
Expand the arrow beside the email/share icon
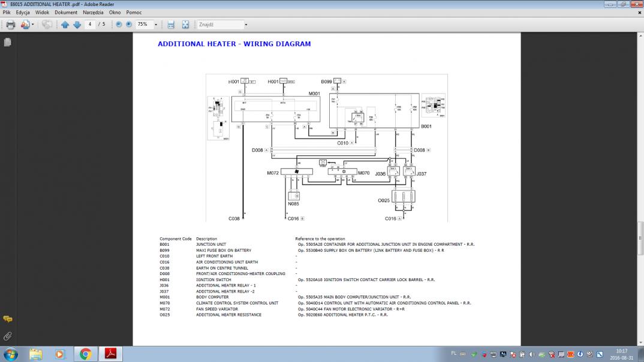[33, 25]
